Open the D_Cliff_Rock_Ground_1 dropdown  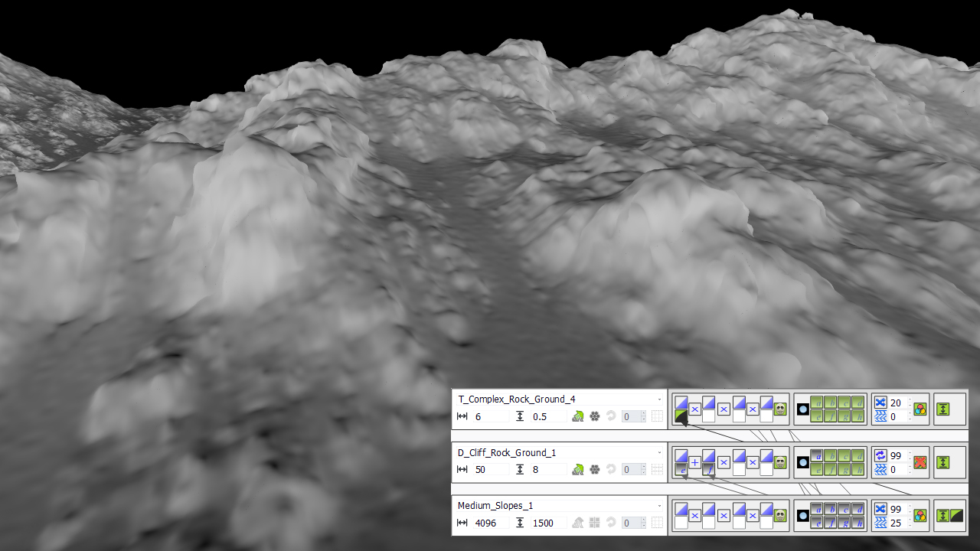click(x=659, y=453)
